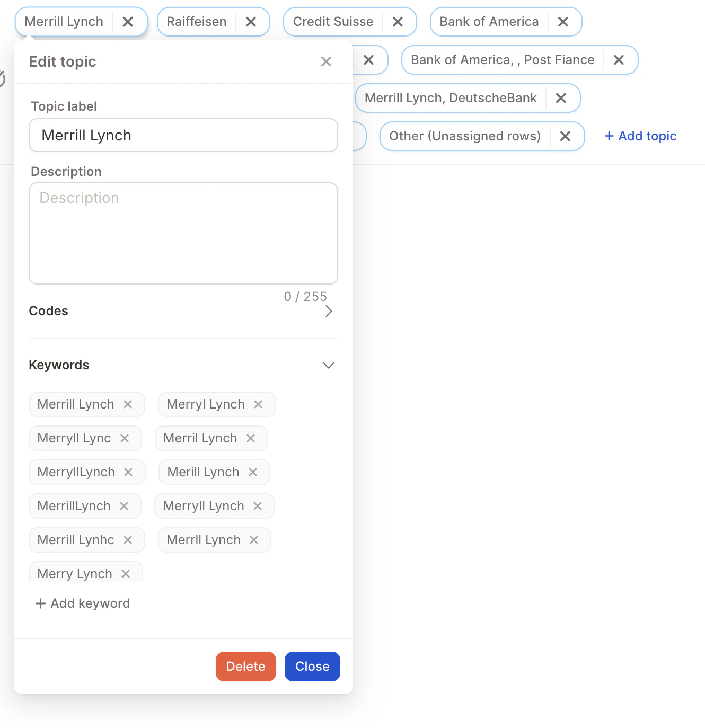
Task: Click Add keyword
Action: [82, 603]
